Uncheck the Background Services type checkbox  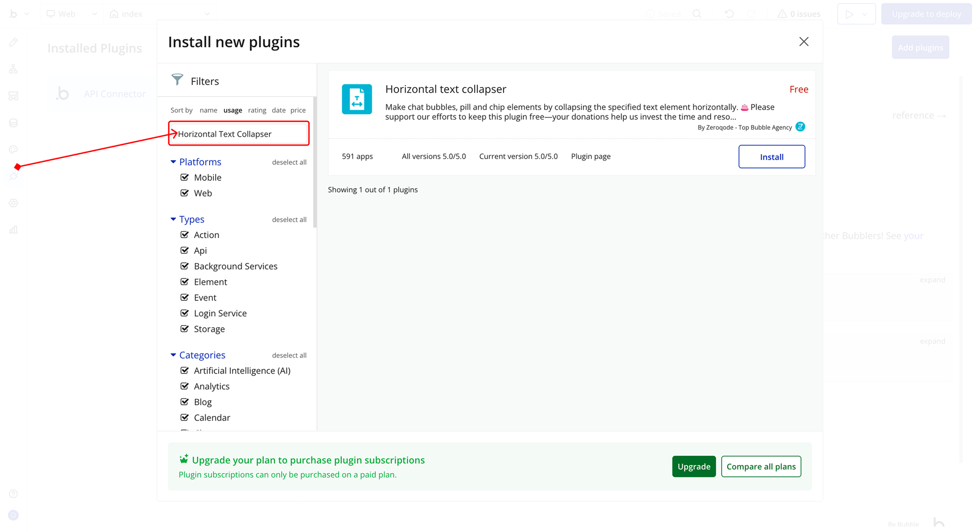coord(185,266)
